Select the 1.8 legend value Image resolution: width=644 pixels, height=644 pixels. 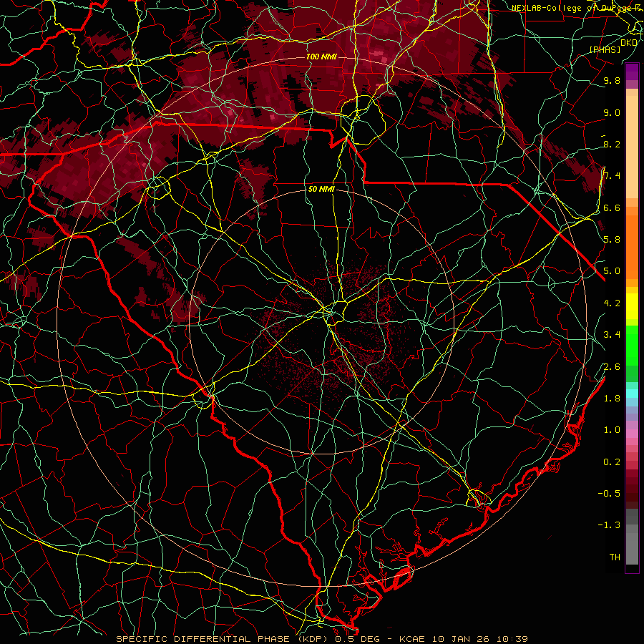click(612, 399)
